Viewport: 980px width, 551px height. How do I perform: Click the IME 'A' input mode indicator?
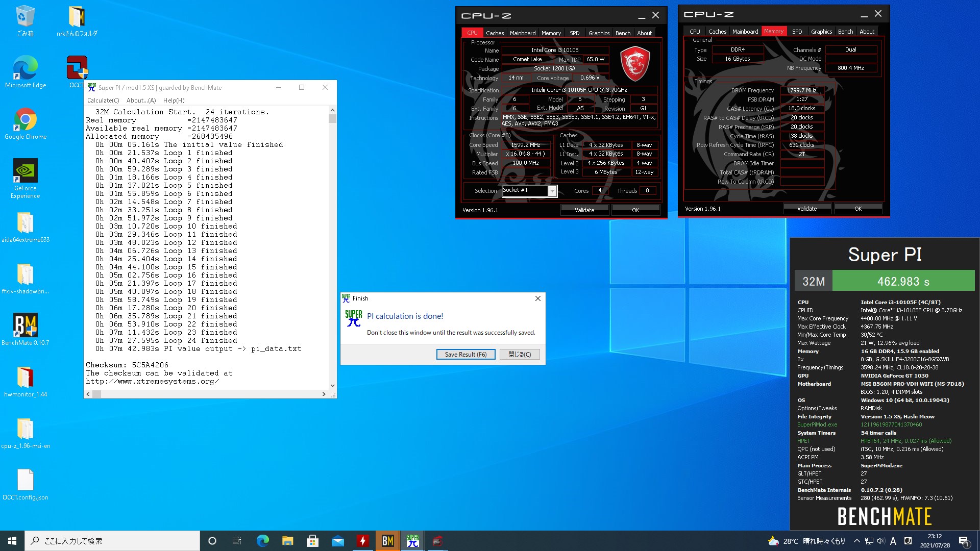click(x=893, y=541)
